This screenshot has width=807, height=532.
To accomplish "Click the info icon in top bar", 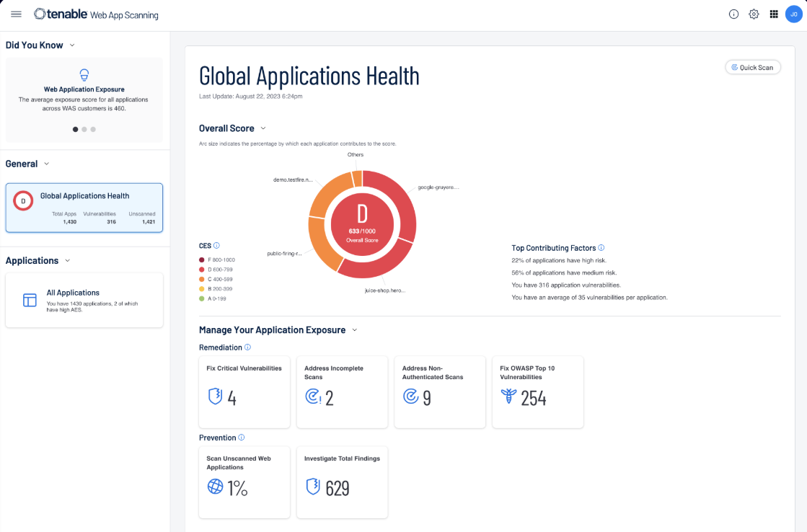I will [733, 14].
